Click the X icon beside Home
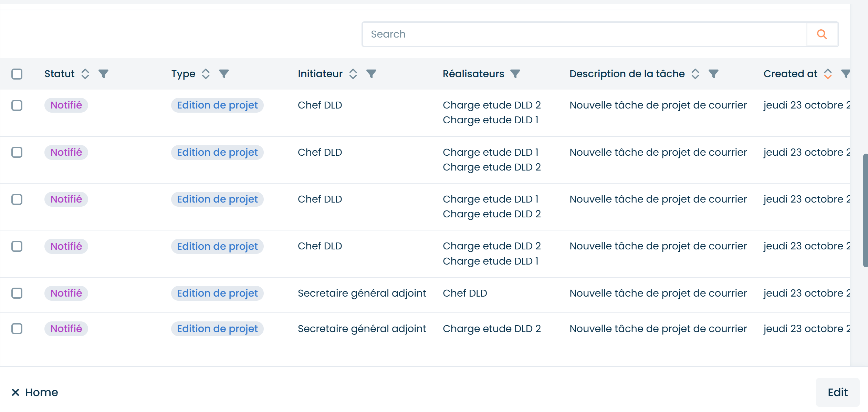 (15, 392)
